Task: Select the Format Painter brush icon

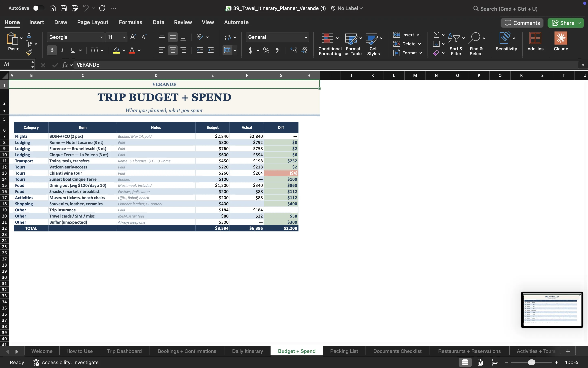Action: click(29, 52)
